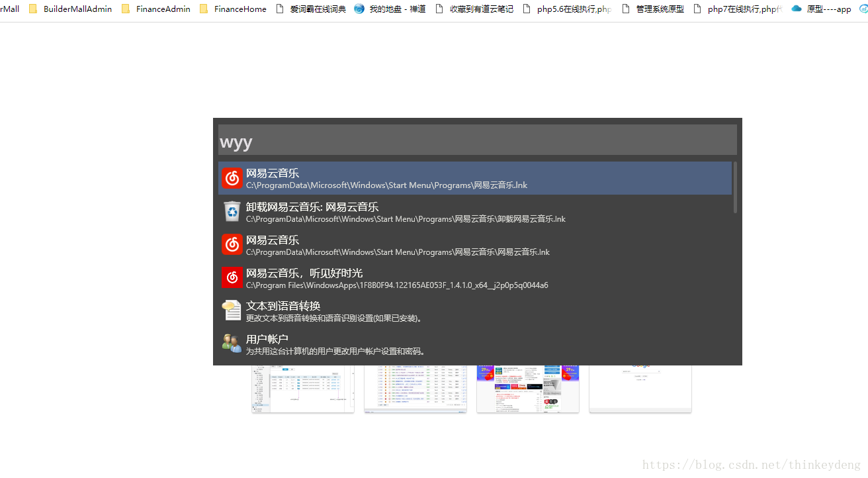This screenshot has width=868, height=478.
Task: Select the 网易云音乐，听见好时光 result
Action: click(x=475, y=277)
